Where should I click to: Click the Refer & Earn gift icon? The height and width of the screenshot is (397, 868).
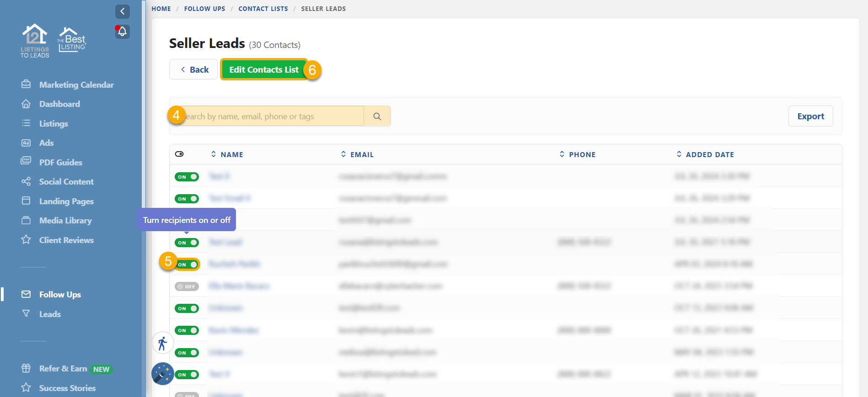26,368
